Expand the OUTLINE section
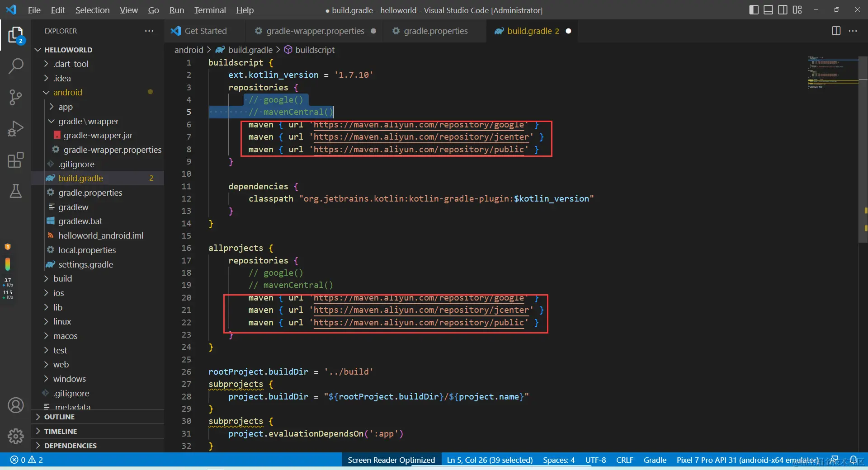Image resolution: width=868 pixels, height=470 pixels. (x=97, y=417)
